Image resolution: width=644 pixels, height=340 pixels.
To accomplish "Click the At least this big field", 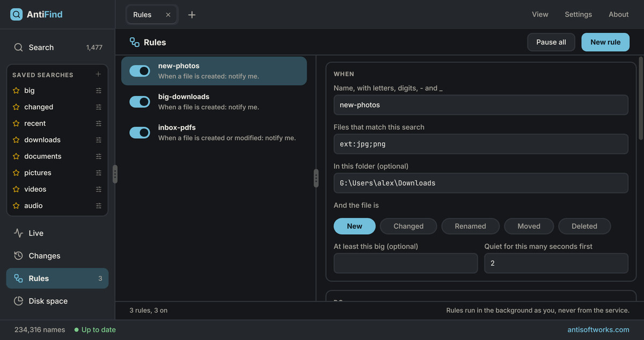I will 406,263.
